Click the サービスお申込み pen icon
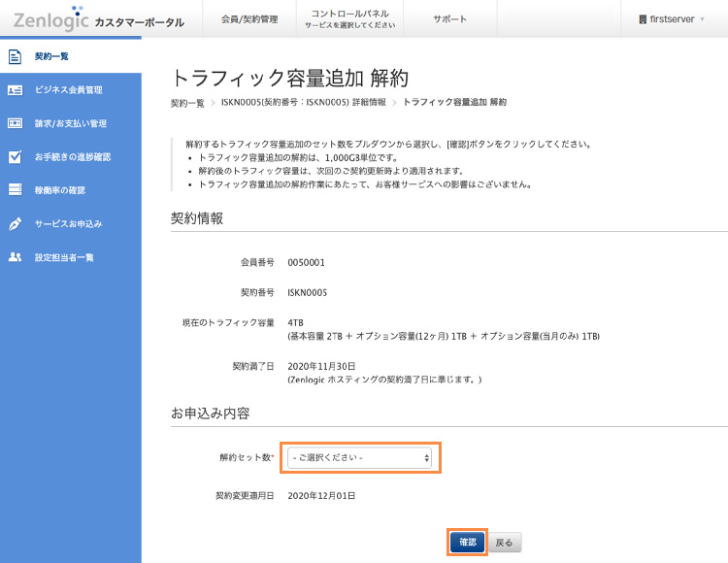728x563 pixels. point(15,223)
